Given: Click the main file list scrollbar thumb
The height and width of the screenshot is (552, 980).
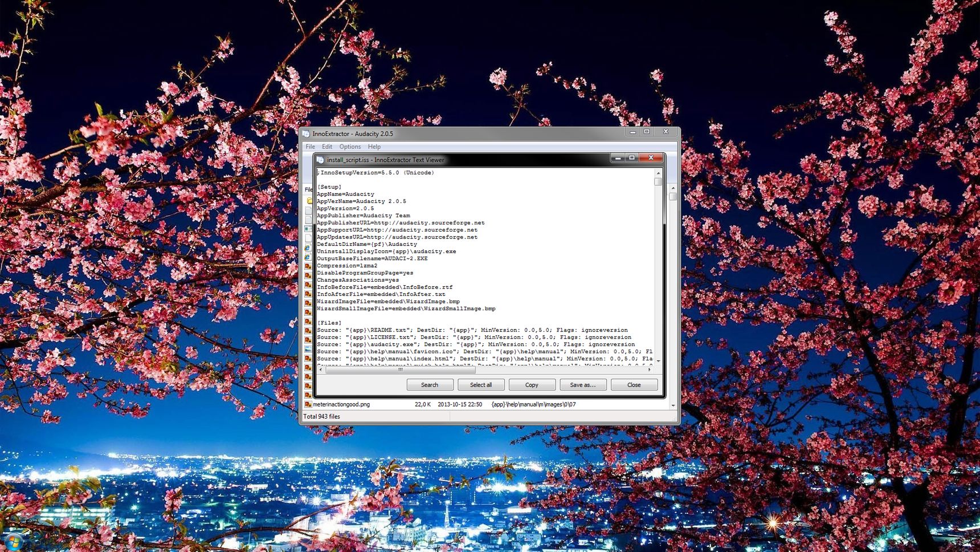Looking at the screenshot, I should (673, 196).
